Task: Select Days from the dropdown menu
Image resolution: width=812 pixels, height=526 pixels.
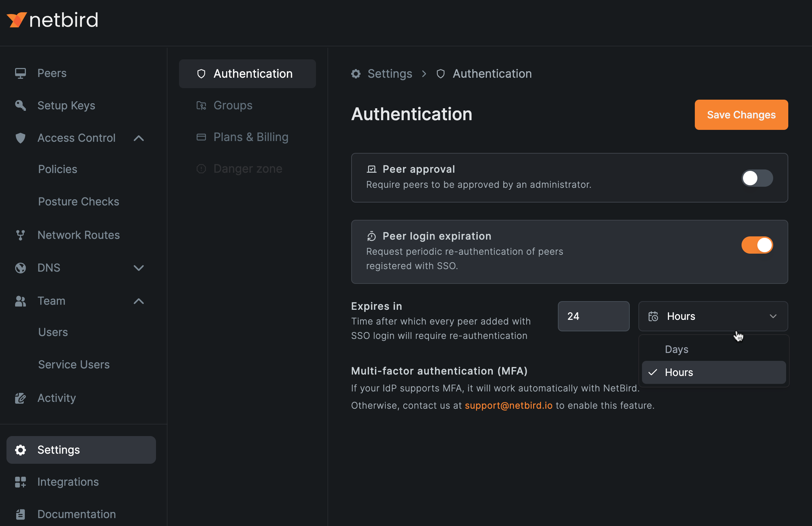Action: pos(676,349)
